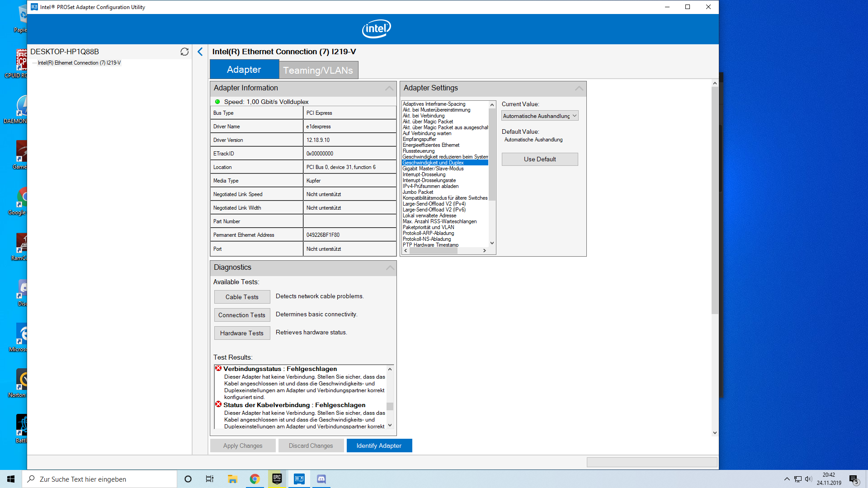
Task: Click the Task View taskbar icon
Action: click(210, 479)
